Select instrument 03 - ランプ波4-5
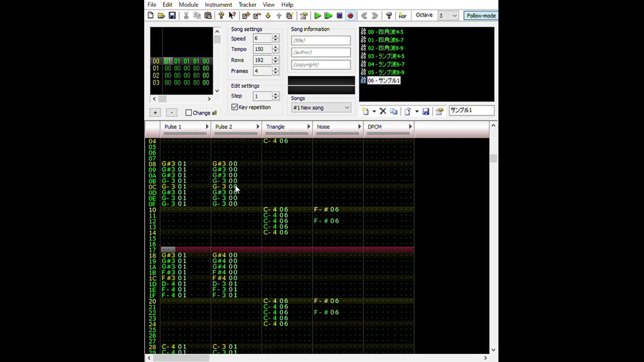 tap(386, 56)
